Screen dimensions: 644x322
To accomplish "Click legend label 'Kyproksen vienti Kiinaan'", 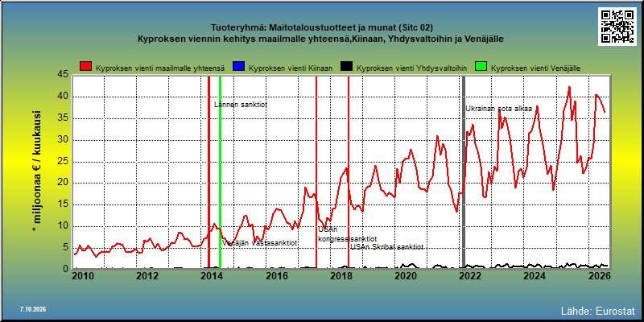I will tap(291, 68).
